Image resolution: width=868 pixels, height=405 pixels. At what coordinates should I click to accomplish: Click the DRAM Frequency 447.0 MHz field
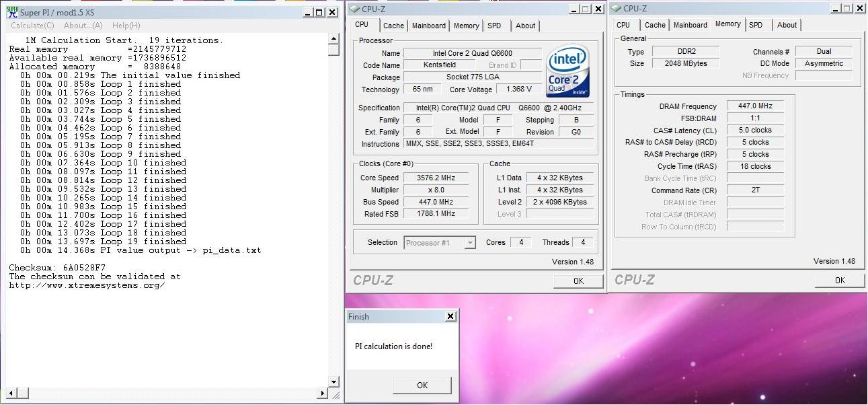tap(755, 106)
